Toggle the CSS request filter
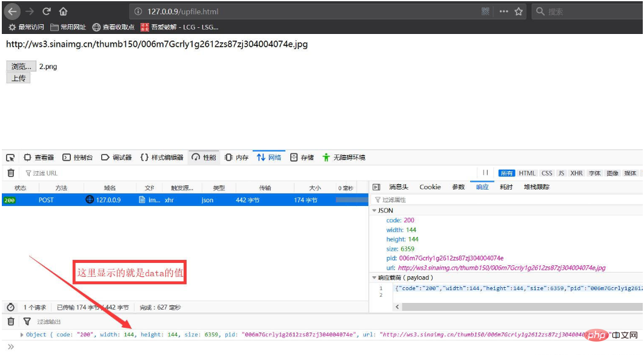 [x=547, y=173]
